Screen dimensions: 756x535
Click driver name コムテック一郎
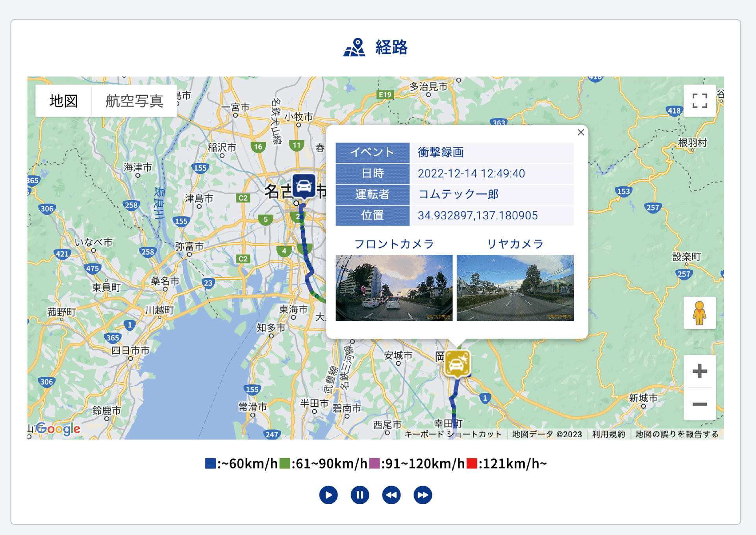[458, 194]
